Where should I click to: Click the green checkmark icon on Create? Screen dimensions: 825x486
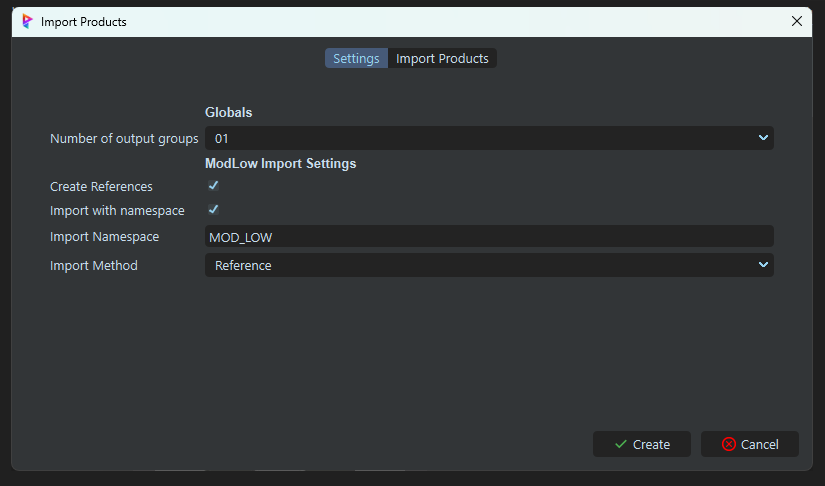point(621,444)
